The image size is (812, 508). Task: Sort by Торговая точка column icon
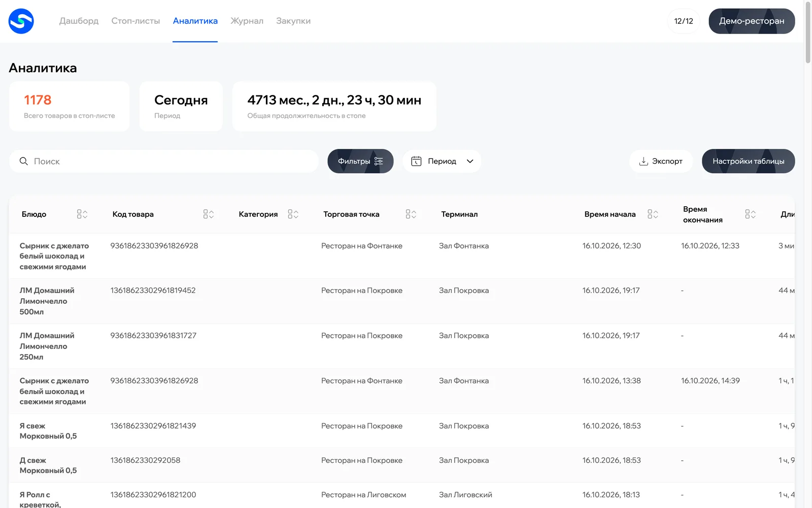411,214
